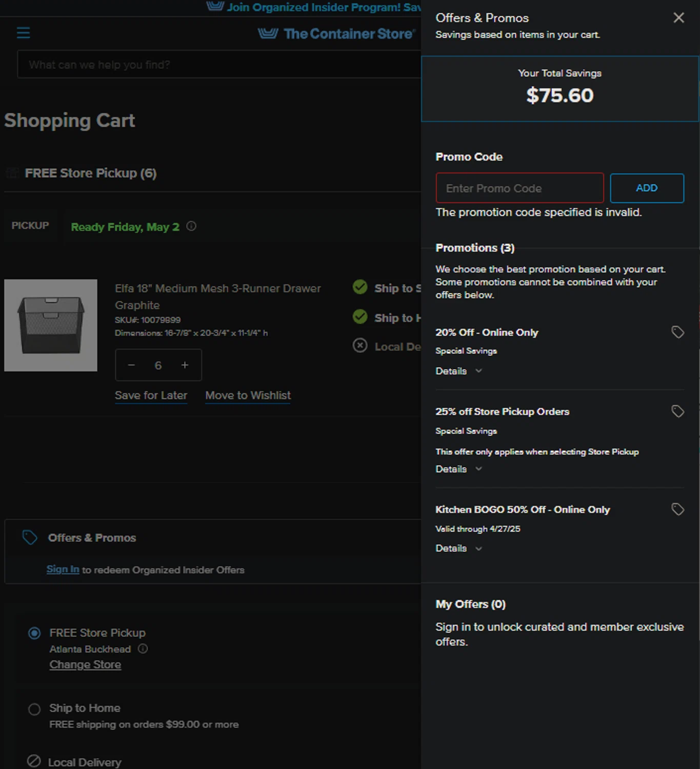Open the hamburger navigation menu
The width and height of the screenshot is (700, 769).
tap(24, 33)
